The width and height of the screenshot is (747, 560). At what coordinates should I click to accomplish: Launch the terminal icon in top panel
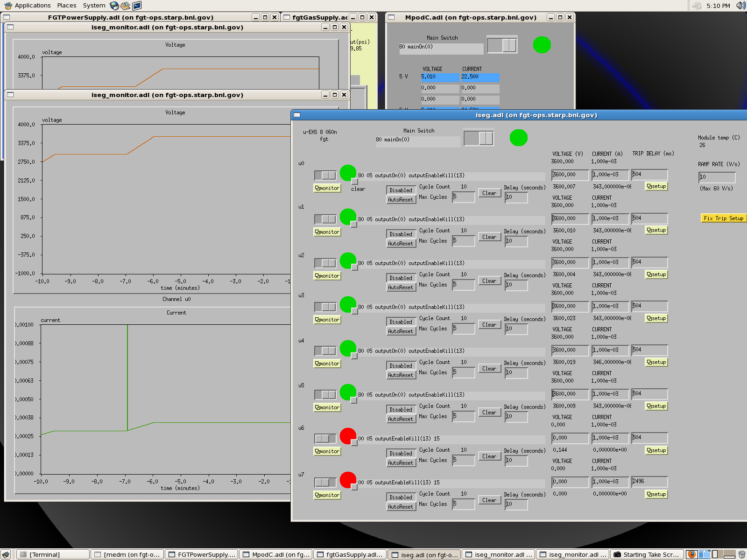(x=137, y=6)
